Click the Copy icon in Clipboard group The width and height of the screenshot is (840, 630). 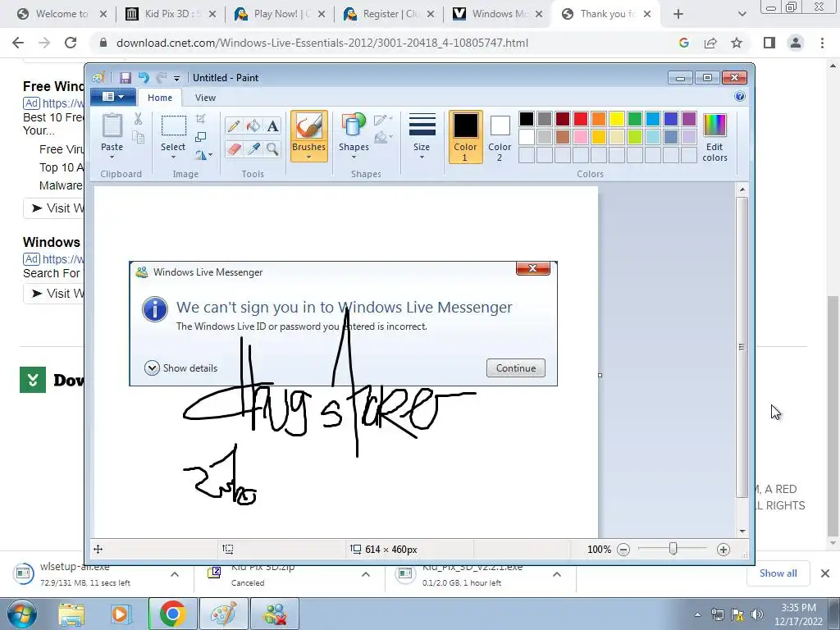[138, 138]
